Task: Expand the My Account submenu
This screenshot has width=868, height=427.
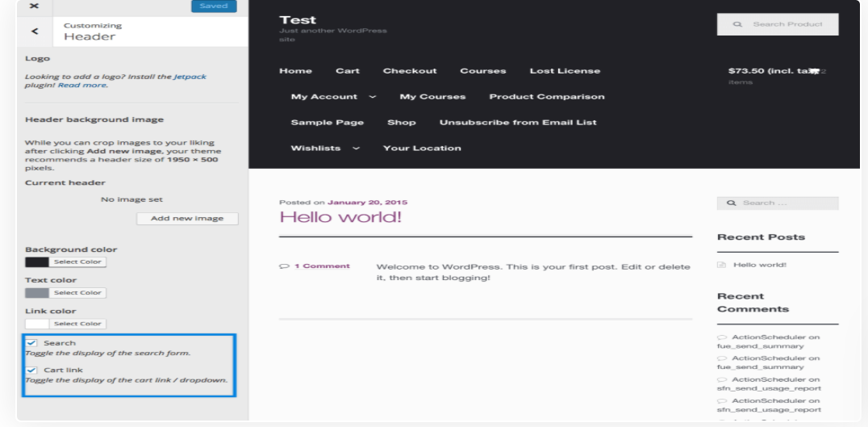Action: [x=372, y=97]
